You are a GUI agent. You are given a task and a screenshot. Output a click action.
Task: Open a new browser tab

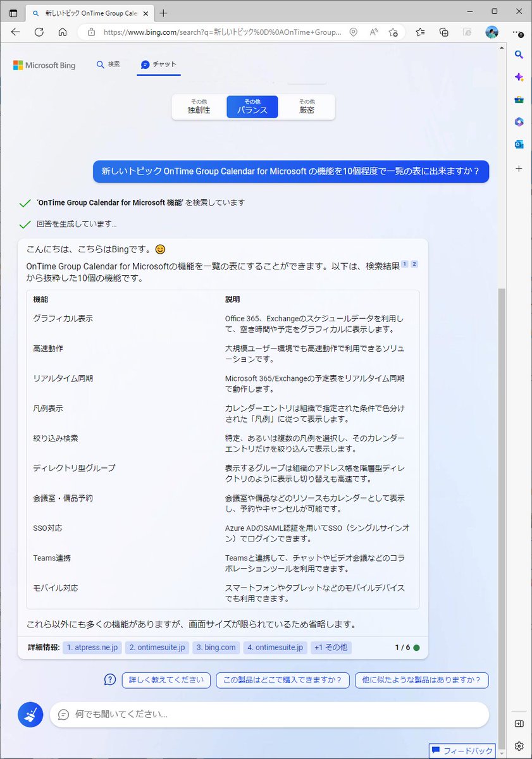pyautogui.click(x=164, y=13)
